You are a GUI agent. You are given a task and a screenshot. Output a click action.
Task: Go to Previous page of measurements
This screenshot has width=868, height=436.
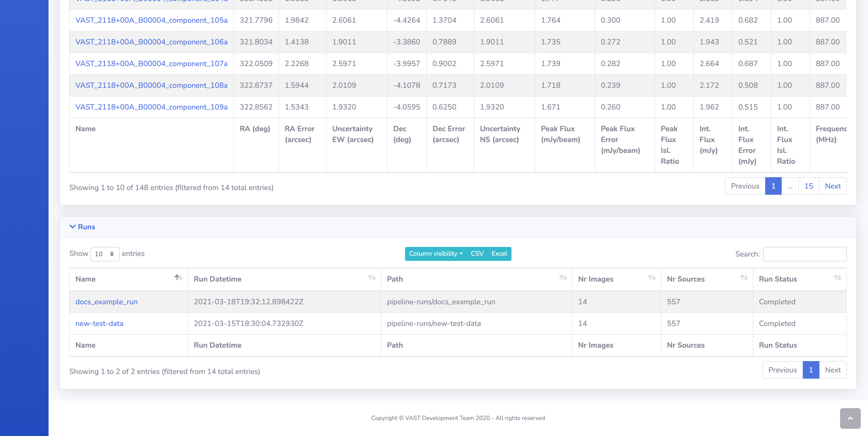[x=745, y=186]
